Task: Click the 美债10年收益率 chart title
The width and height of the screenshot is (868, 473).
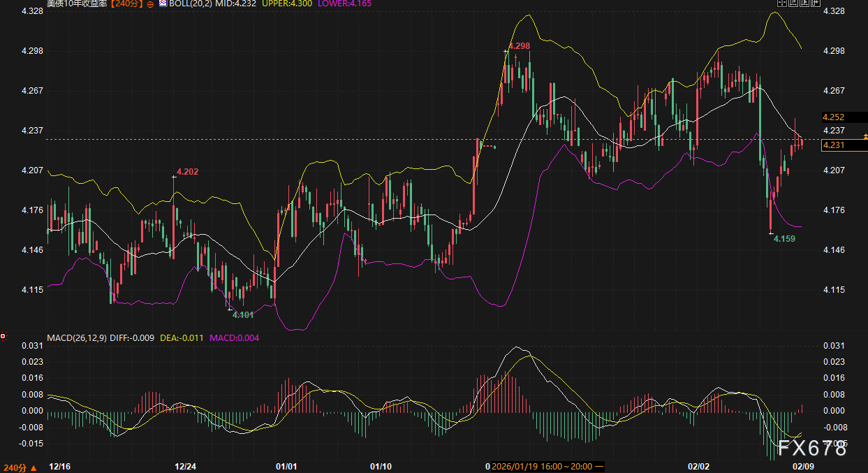Action: (x=78, y=4)
